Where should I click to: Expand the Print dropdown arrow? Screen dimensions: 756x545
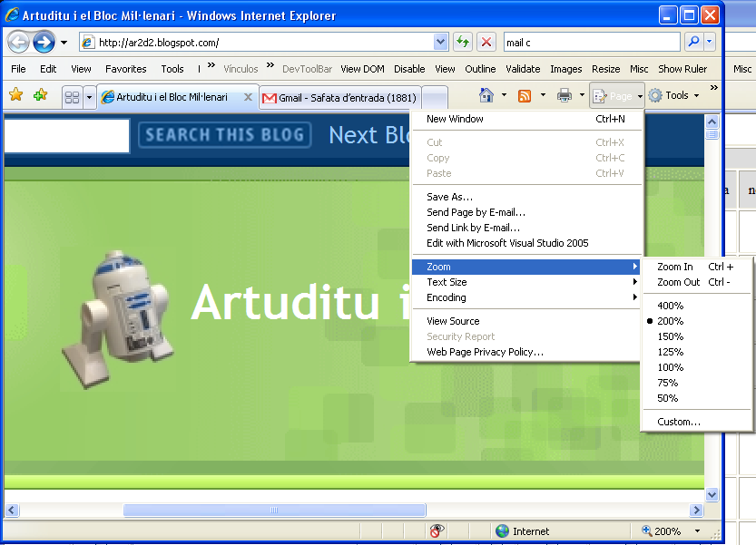pos(582,95)
